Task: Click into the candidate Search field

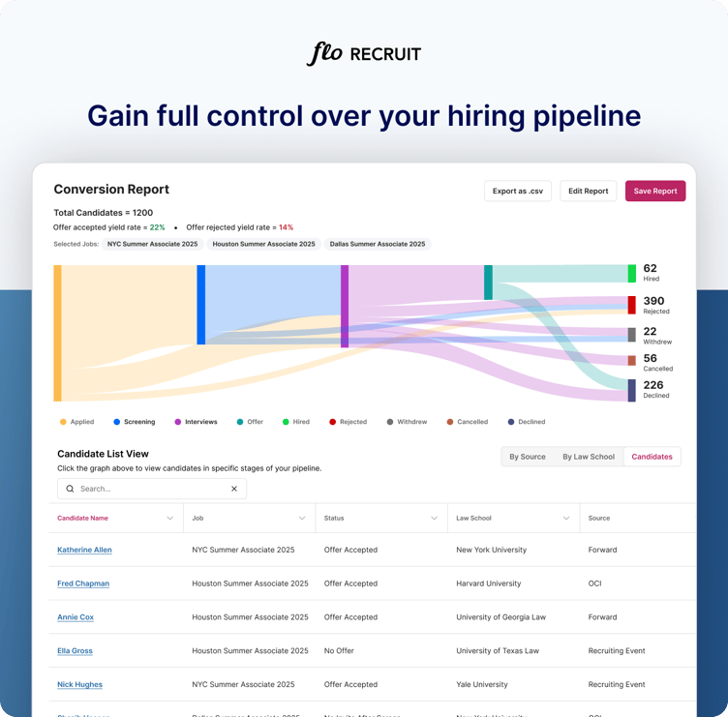Action: pyautogui.click(x=150, y=489)
